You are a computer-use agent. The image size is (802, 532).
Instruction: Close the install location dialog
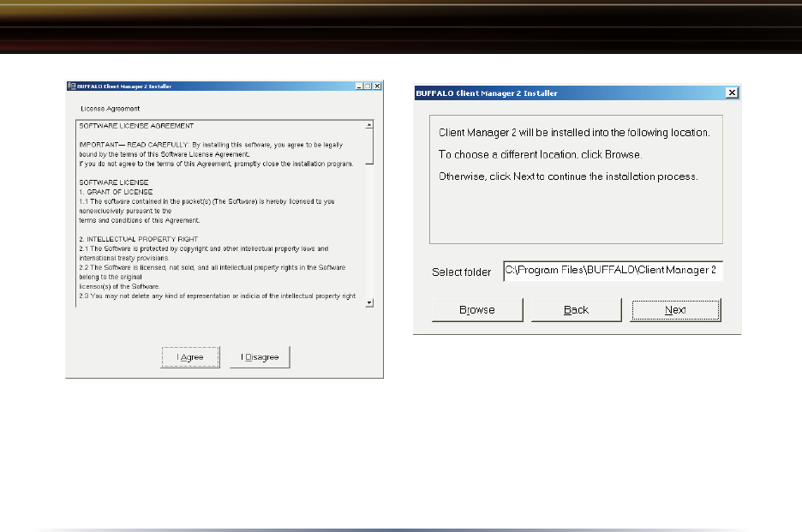pos(732,93)
